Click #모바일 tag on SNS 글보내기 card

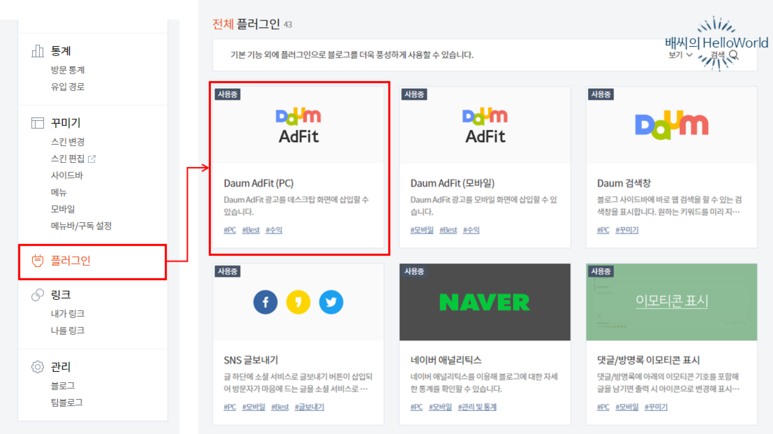coord(253,407)
